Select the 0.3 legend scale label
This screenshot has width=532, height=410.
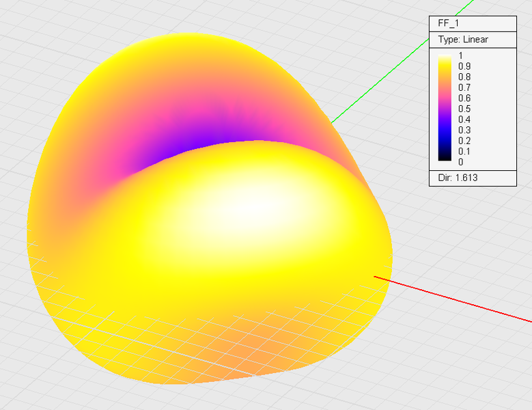[464, 130]
